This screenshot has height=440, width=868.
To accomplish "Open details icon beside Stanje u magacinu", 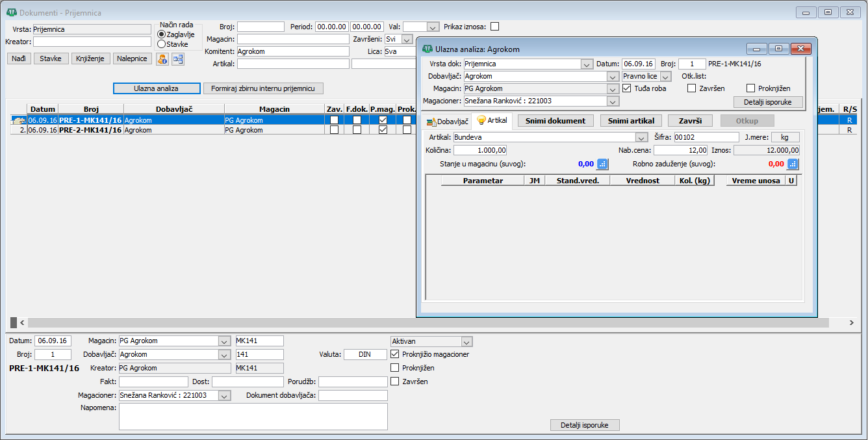I will point(602,164).
